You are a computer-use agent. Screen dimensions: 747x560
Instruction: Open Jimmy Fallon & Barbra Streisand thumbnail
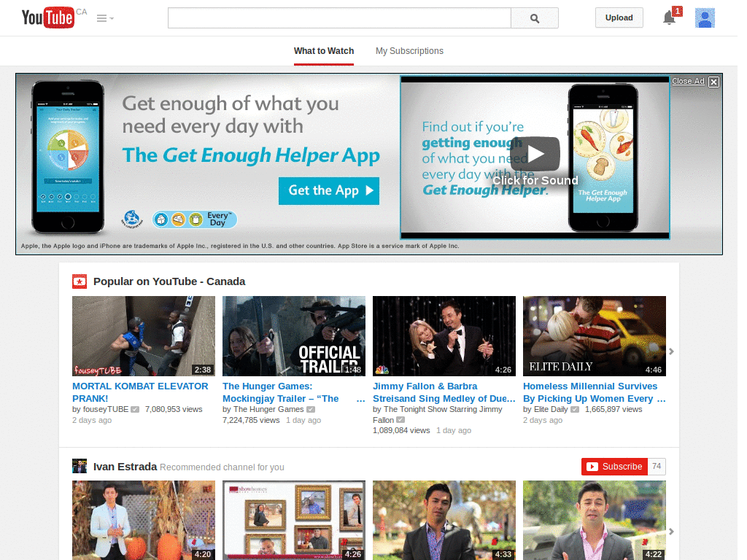tap(444, 335)
